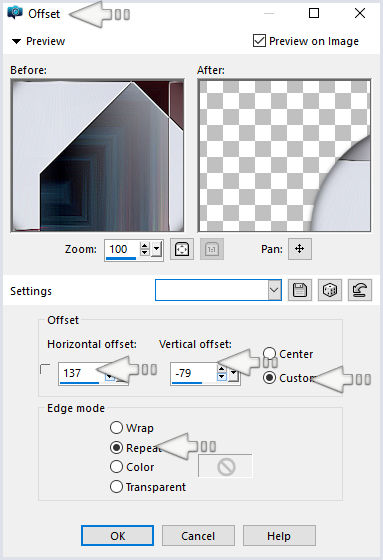
Task: Select the Wrap edge mode
Action: click(116, 428)
